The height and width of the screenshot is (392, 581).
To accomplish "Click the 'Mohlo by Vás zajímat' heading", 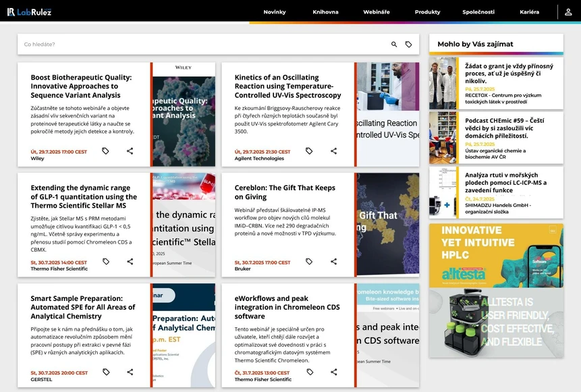I will pos(476,44).
